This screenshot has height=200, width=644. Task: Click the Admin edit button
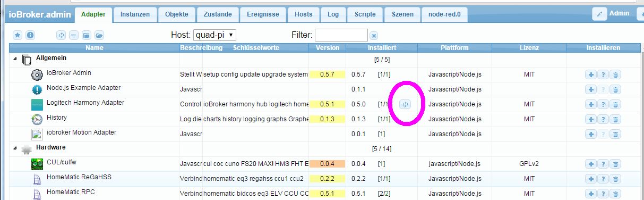[x=600, y=14]
